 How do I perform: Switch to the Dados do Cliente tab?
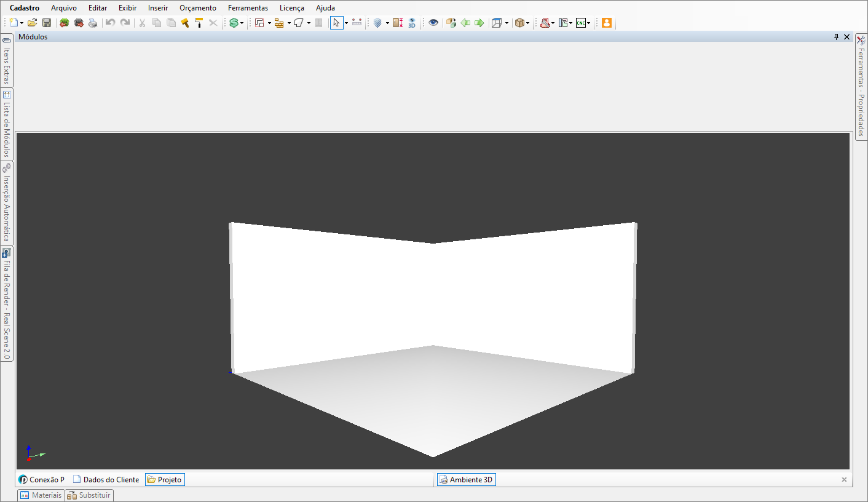click(x=106, y=479)
